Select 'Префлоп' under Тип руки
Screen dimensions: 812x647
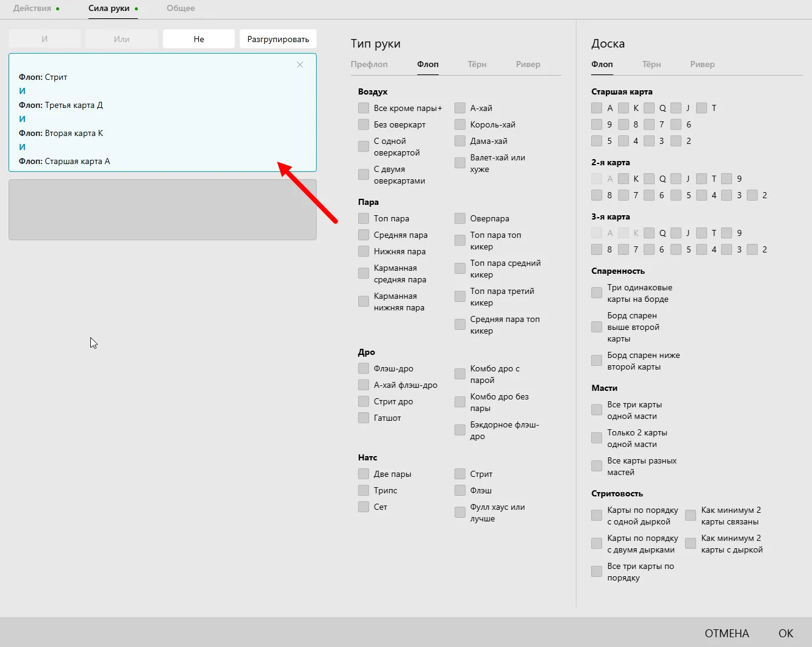pos(369,65)
